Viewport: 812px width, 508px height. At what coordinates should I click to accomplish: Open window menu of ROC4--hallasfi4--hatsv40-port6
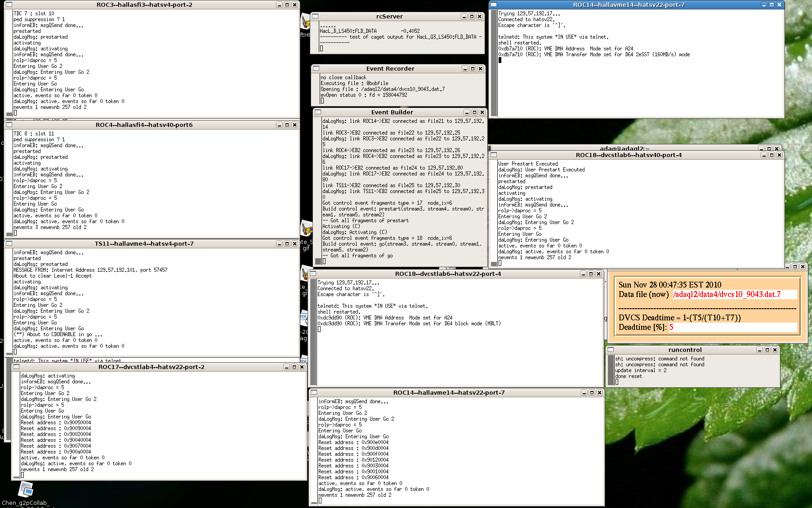click(9, 125)
